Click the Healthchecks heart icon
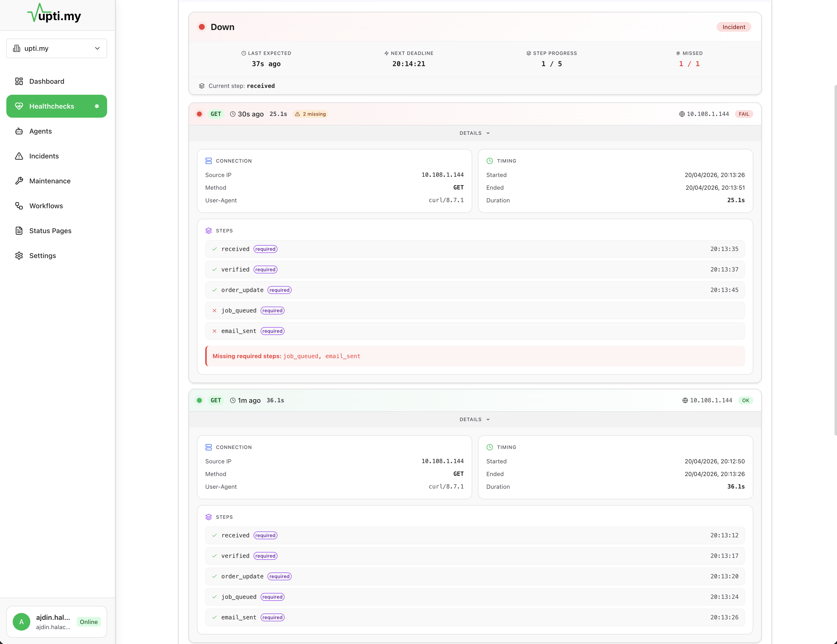837x644 pixels. pyautogui.click(x=19, y=106)
